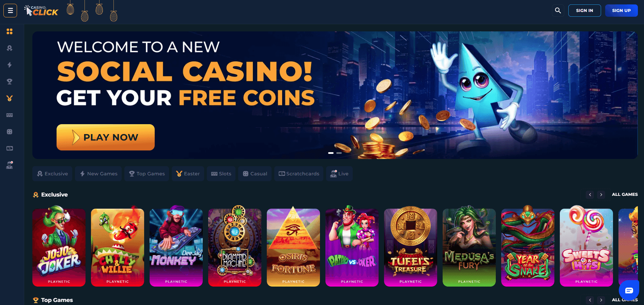Open the Easter bunny sidebar icon
The height and width of the screenshot is (305, 644).
pos(10,98)
